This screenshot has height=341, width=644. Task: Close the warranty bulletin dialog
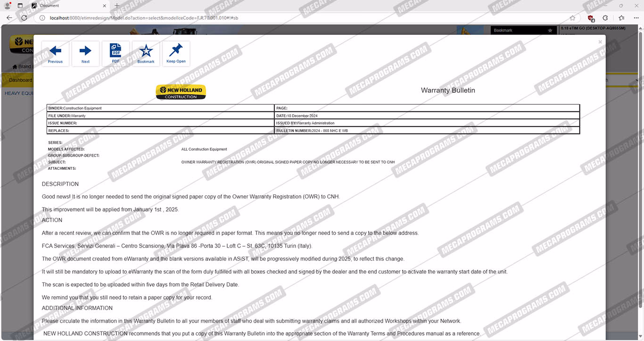pyautogui.click(x=600, y=42)
